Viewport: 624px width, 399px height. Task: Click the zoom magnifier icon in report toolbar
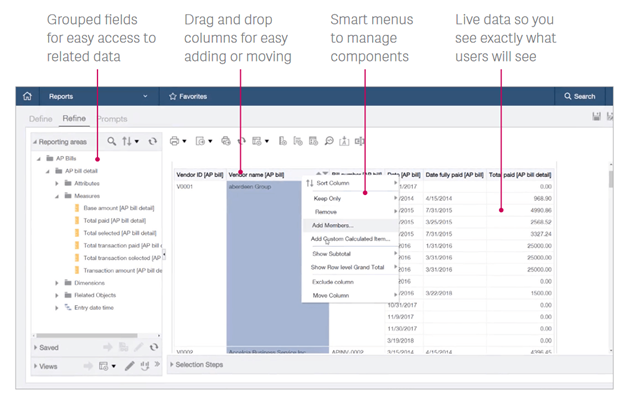tap(329, 141)
